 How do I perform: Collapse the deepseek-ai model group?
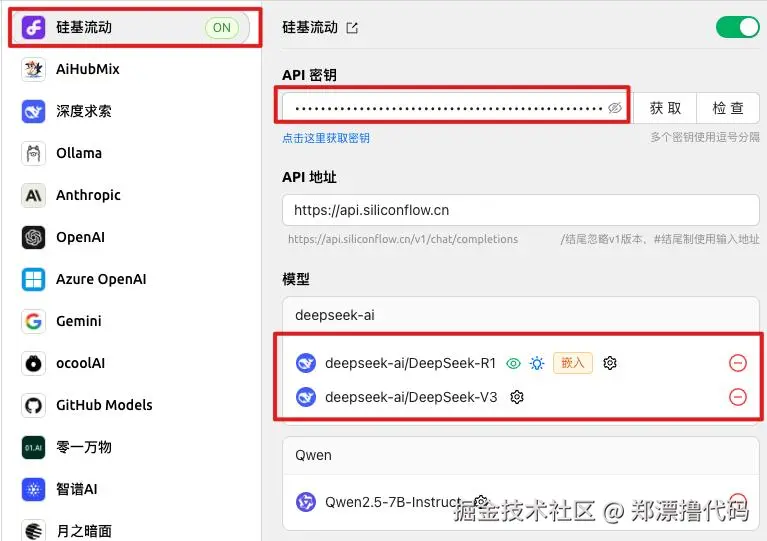point(521,315)
